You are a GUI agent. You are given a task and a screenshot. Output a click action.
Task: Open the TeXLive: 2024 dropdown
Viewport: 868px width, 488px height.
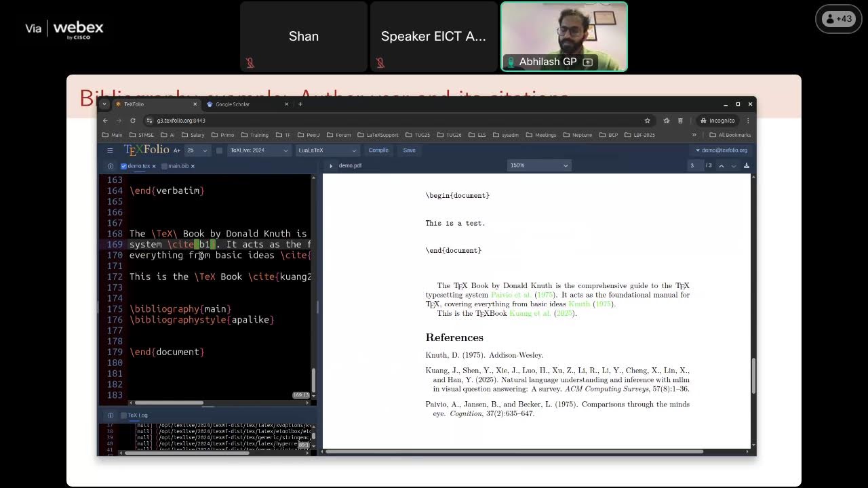pos(259,150)
